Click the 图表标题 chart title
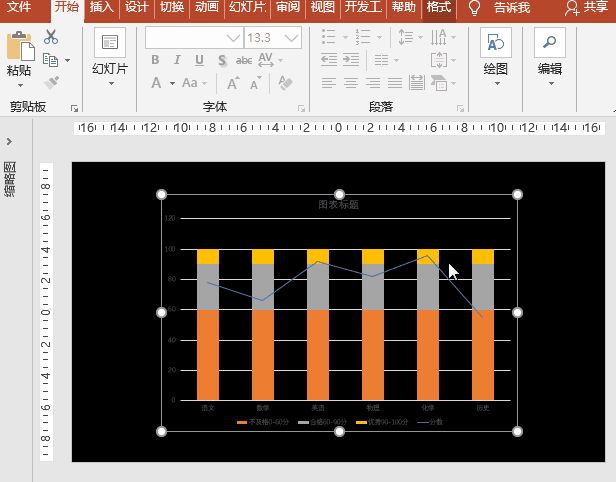This screenshot has height=482, width=616. click(338, 205)
